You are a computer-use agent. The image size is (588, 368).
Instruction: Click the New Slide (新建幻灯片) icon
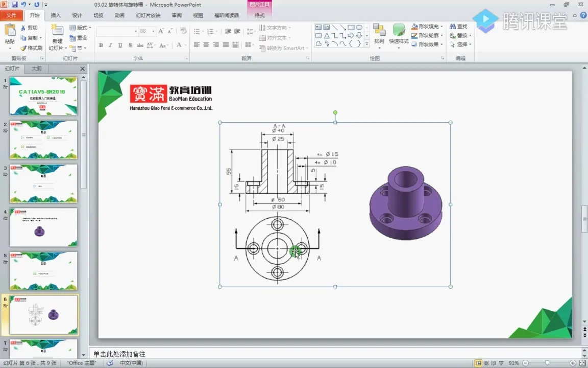point(57,31)
